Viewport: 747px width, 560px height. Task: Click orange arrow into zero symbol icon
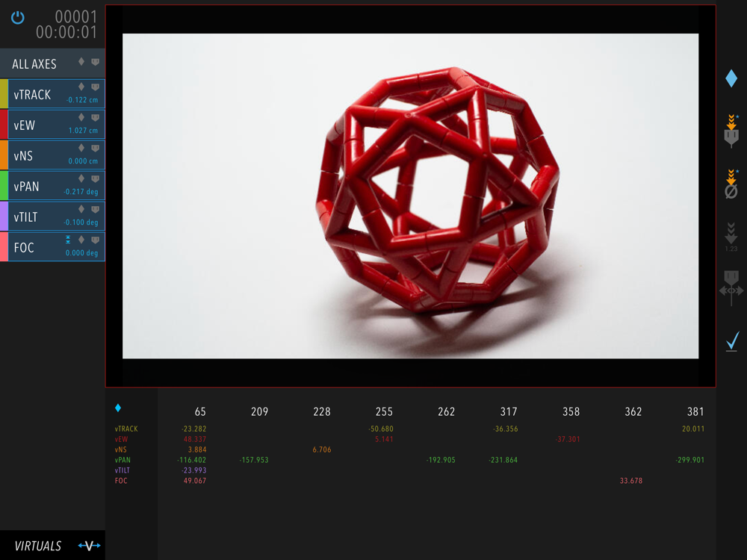coord(731,184)
